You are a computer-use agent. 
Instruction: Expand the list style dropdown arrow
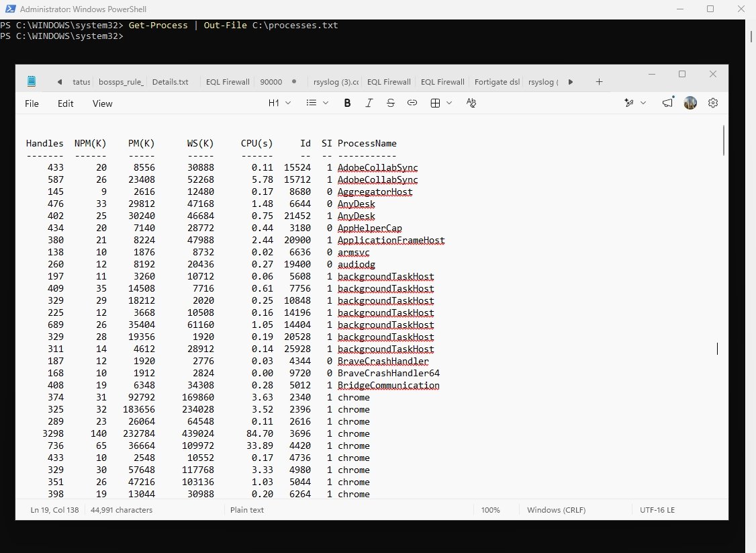coord(326,103)
